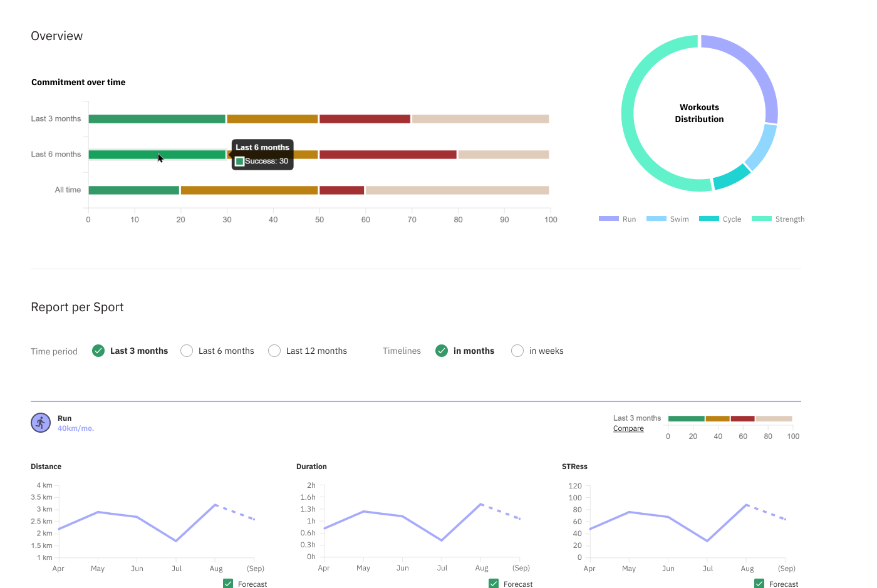Viewport: 877px width, 588px height.
Task: Click the Run legend color swatch
Action: pos(608,219)
